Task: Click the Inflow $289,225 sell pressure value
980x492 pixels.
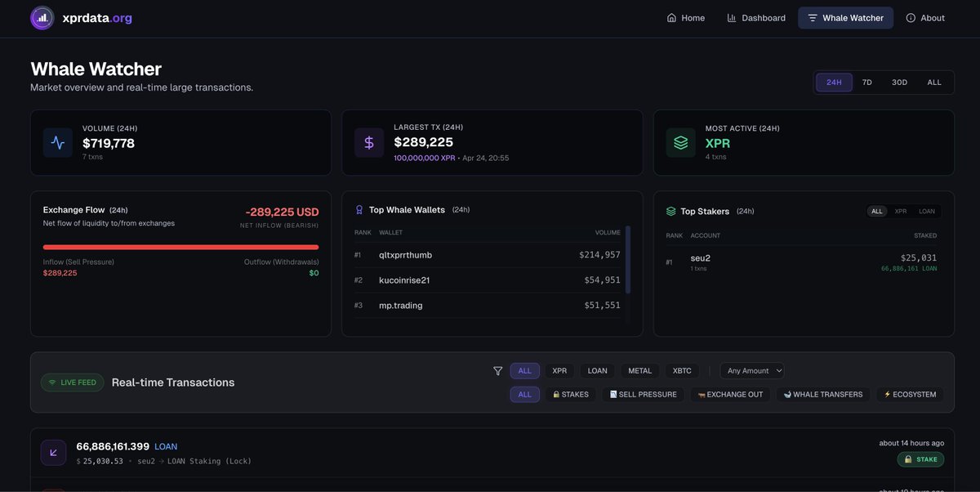Action: tap(60, 273)
